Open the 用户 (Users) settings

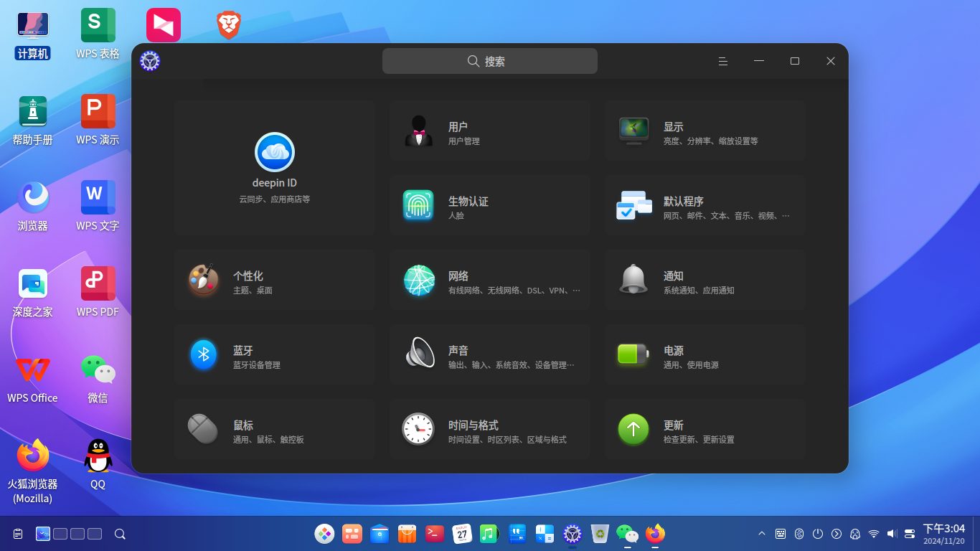[x=490, y=131]
